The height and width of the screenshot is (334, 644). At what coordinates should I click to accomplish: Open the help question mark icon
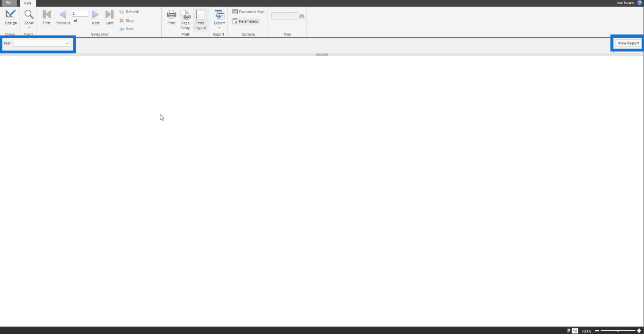point(640,3)
